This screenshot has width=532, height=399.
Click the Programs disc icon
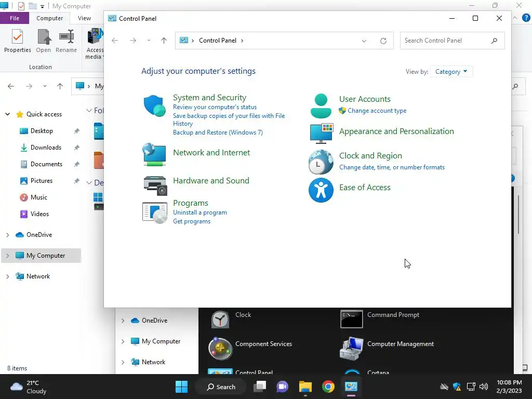pos(155,212)
